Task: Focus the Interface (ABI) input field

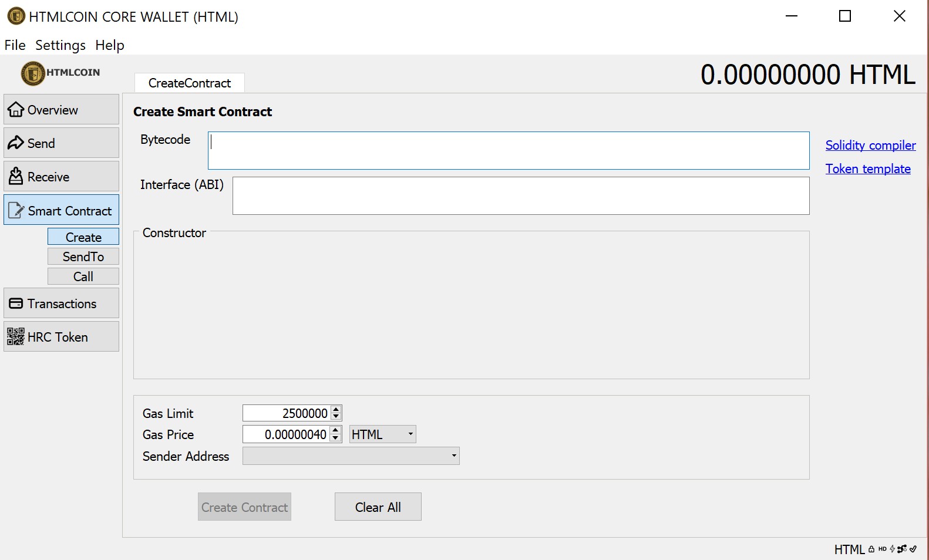Action: click(521, 195)
